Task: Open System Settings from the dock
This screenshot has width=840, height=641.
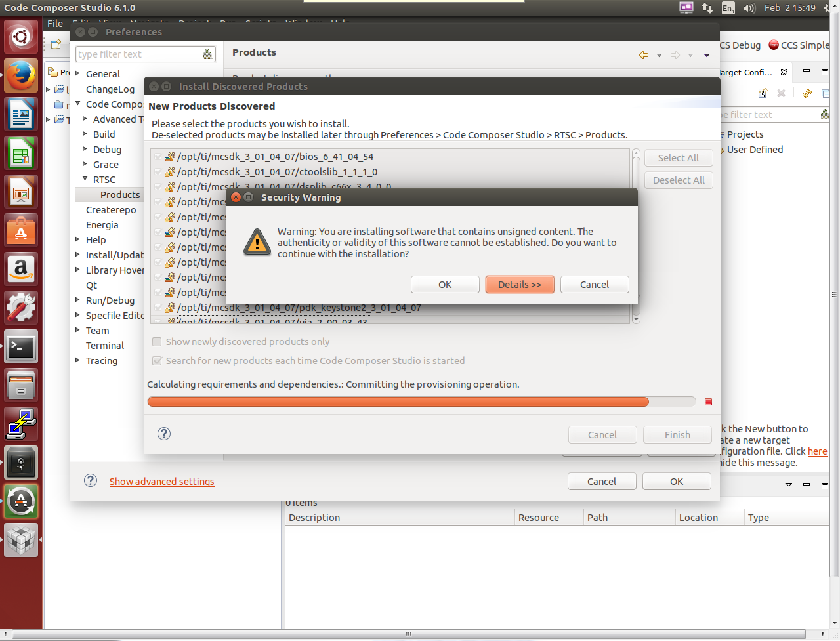Action: pyautogui.click(x=21, y=307)
